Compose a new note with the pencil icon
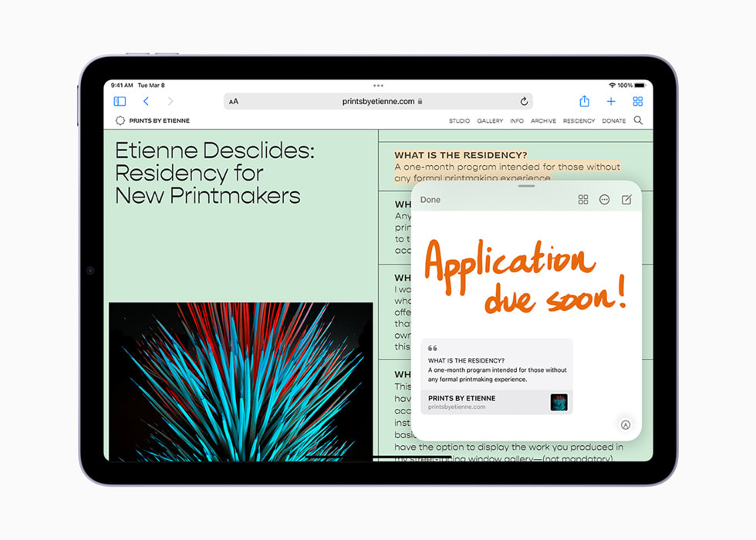Image resolution: width=756 pixels, height=540 pixels. tap(626, 199)
